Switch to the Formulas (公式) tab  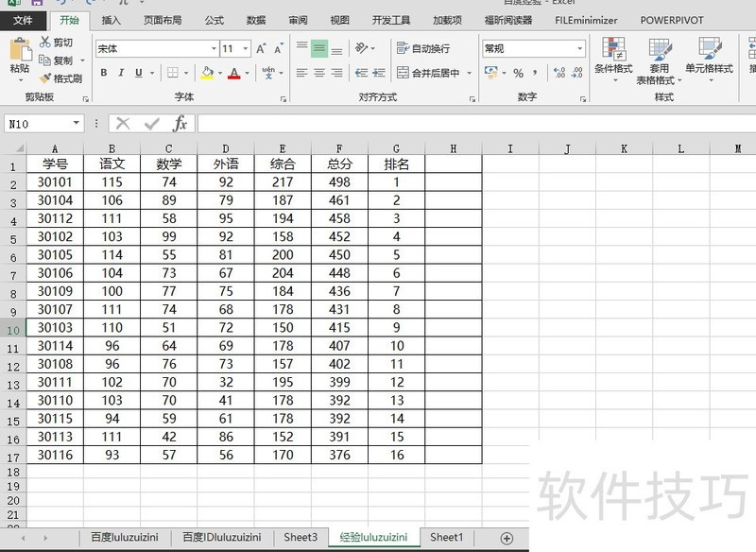(x=214, y=20)
